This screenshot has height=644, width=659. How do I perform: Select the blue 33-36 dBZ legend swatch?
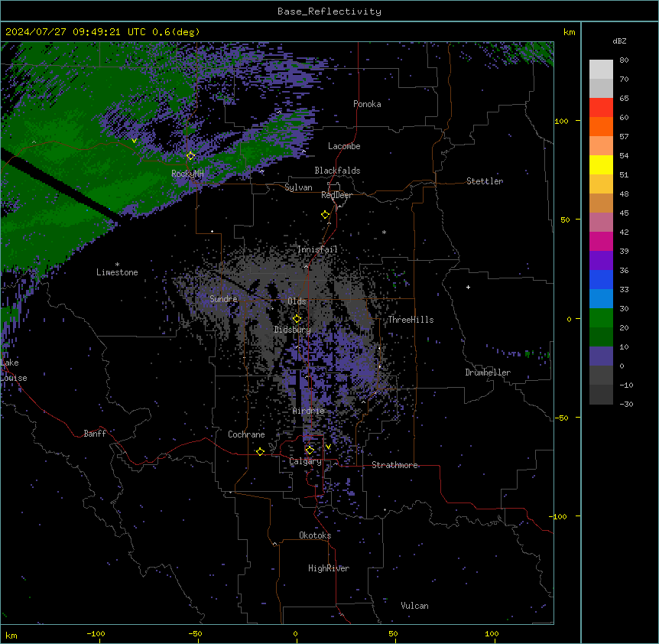(x=601, y=279)
